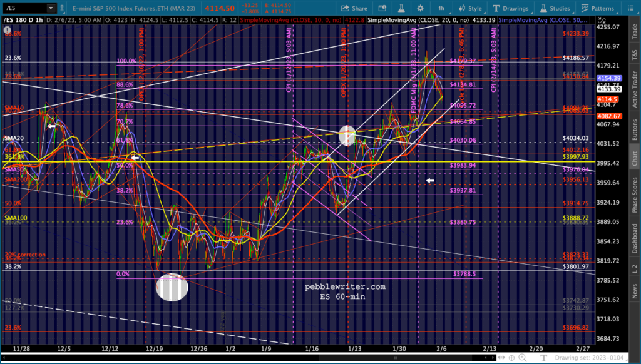The width and height of the screenshot is (641, 364).
Task: Click the 4114.50 last price in the top bar
Action: tap(220, 8)
